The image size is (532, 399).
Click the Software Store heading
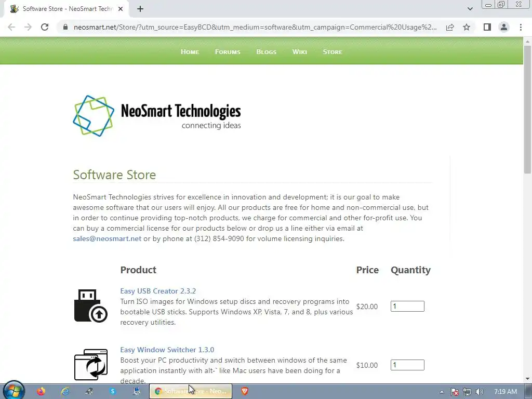pyautogui.click(x=114, y=175)
